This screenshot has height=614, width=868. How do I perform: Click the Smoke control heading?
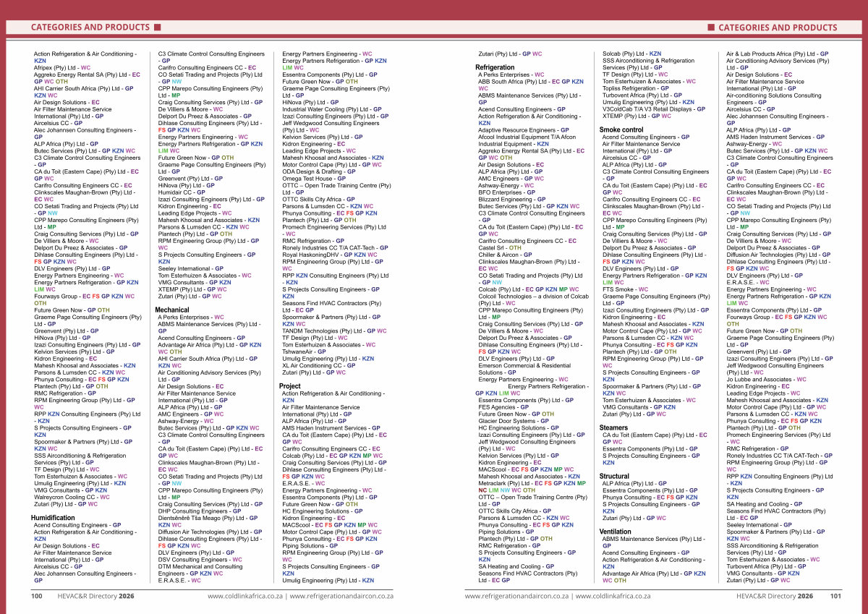tap(621, 129)
